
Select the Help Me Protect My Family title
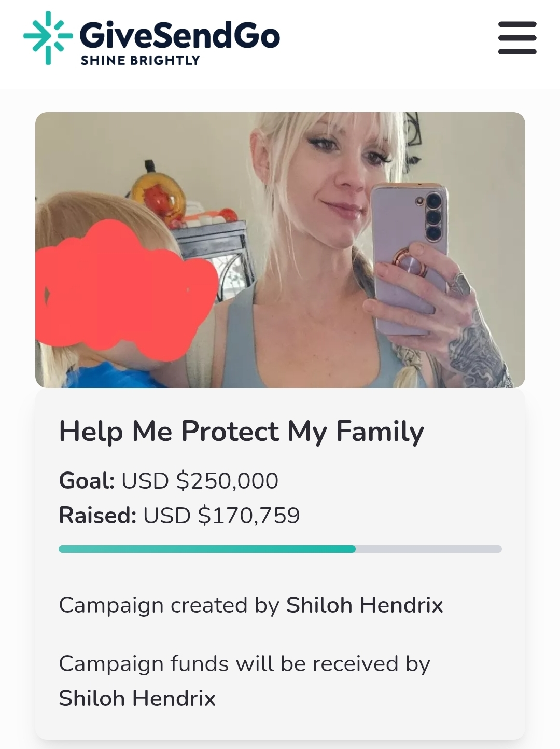tap(241, 432)
